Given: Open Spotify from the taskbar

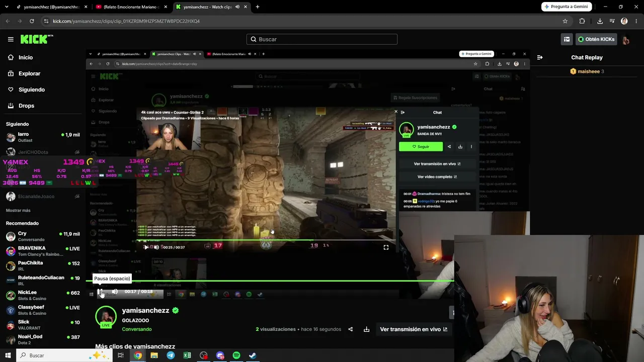Looking at the screenshot, I should click(236, 355).
